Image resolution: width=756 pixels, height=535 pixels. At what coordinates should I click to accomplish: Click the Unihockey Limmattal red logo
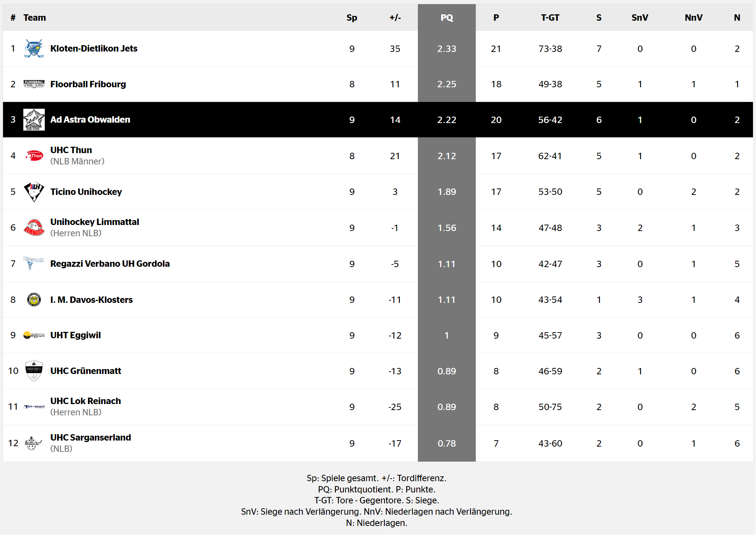(x=34, y=227)
